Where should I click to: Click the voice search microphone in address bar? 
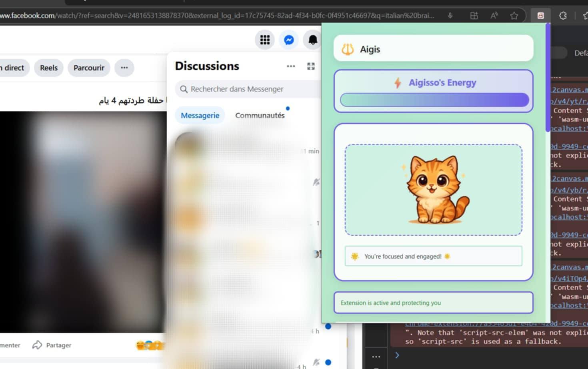[450, 16]
